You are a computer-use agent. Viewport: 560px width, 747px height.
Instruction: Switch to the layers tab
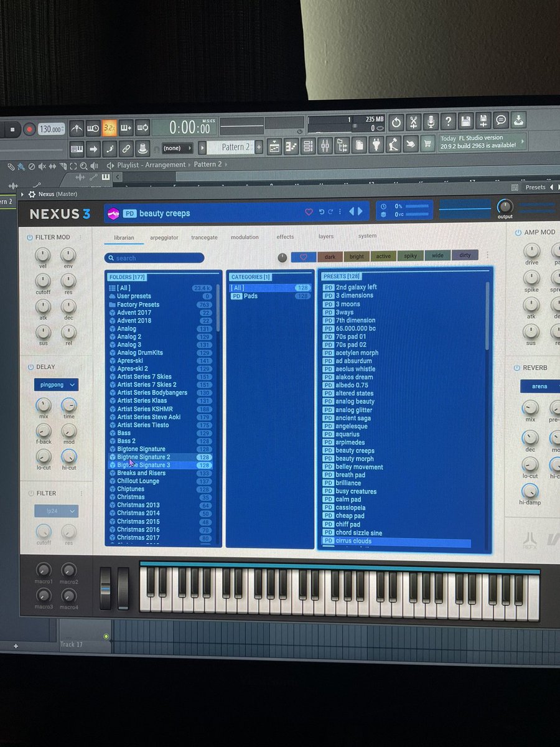click(326, 237)
